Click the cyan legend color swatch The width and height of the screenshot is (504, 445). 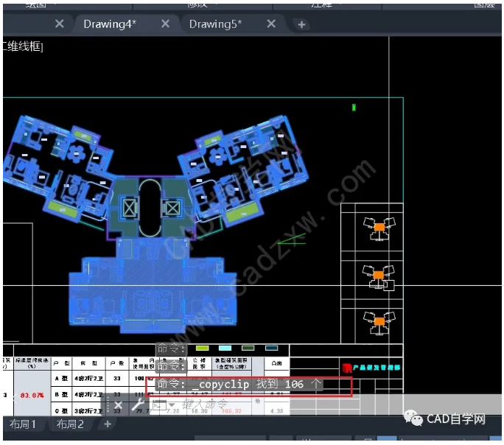(x=225, y=348)
